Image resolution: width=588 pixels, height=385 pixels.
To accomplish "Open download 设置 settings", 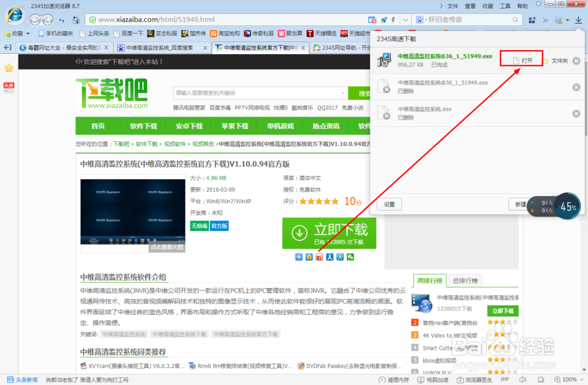I will coord(389,204).
